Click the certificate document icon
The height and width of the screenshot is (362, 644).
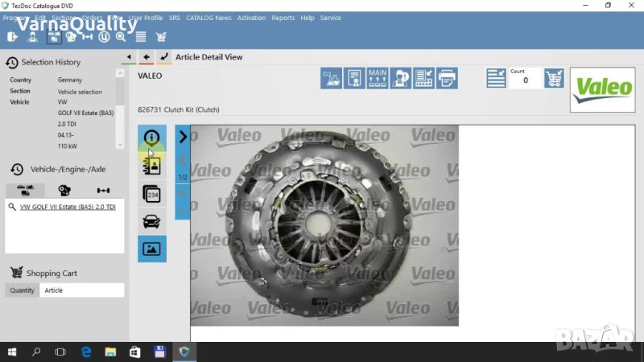(354, 78)
